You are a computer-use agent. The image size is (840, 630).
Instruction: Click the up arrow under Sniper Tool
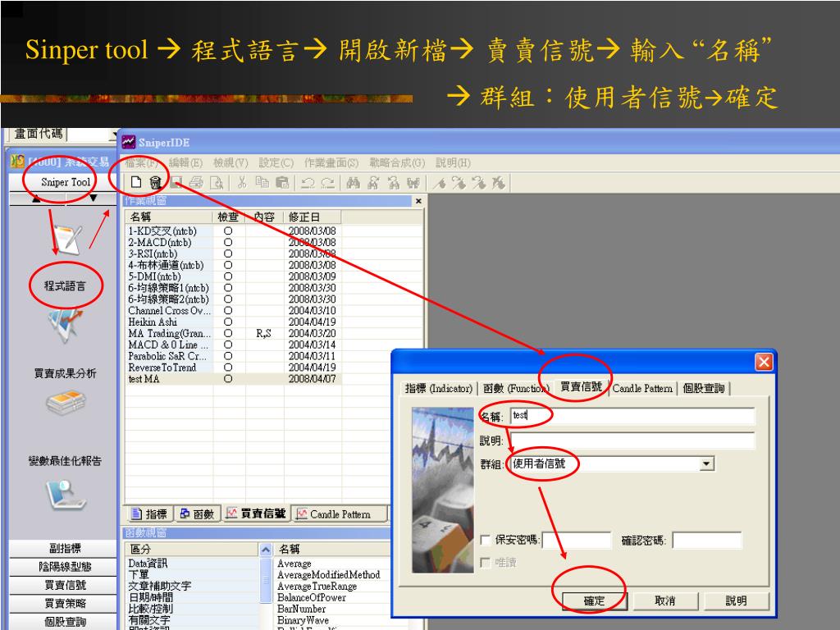coord(36,199)
